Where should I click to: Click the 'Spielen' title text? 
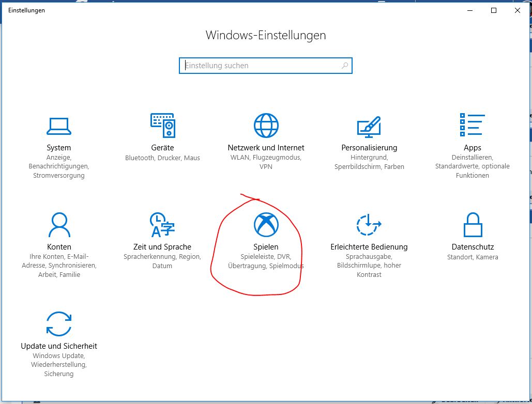tap(266, 247)
